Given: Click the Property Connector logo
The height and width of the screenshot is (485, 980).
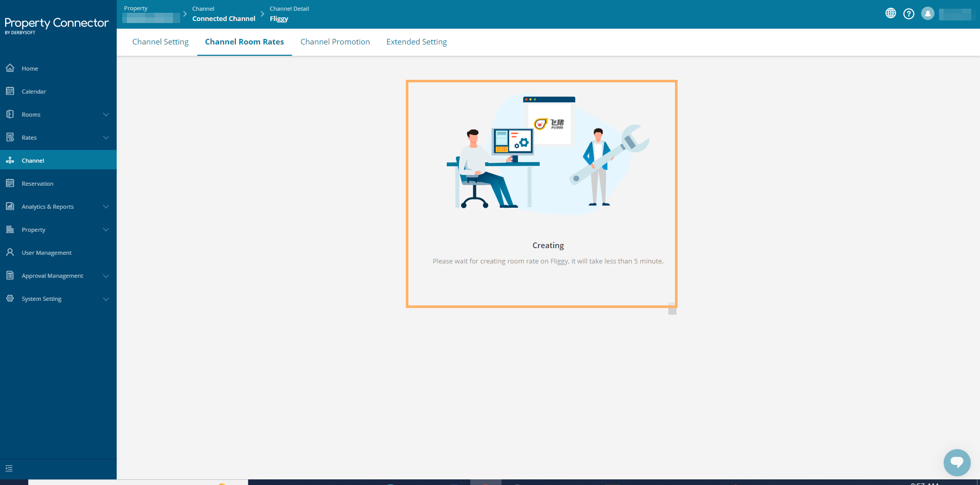Looking at the screenshot, I should (56, 25).
